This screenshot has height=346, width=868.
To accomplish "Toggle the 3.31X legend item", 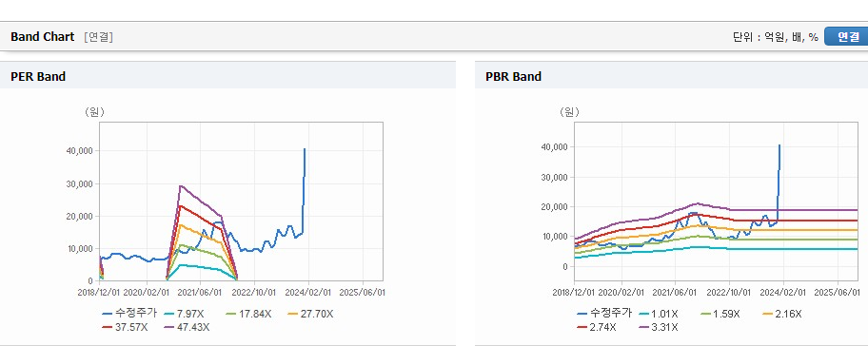I will pyautogui.click(x=658, y=327).
